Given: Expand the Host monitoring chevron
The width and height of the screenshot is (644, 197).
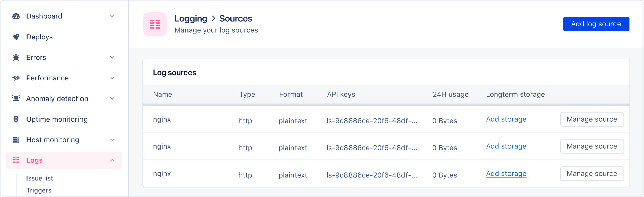Looking at the screenshot, I should (112, 140).
